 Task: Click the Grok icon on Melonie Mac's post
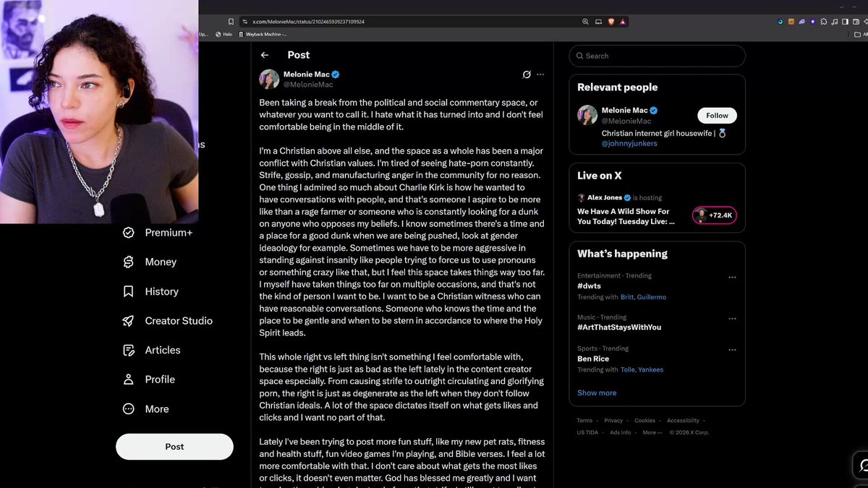point(527,74)
